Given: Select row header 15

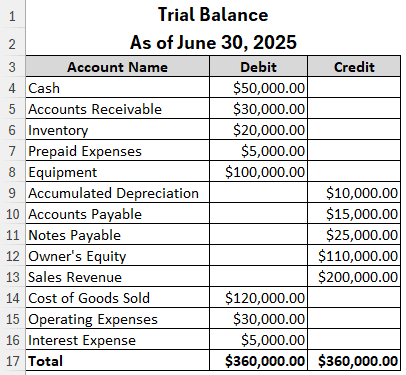Looking at the screenshot, I should [x=12, y=319].
